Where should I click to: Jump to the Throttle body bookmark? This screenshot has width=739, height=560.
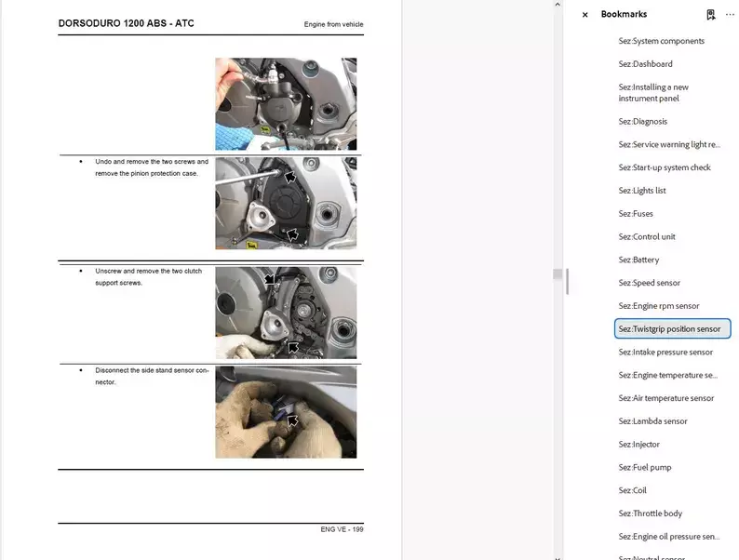(x=650, y=513)
